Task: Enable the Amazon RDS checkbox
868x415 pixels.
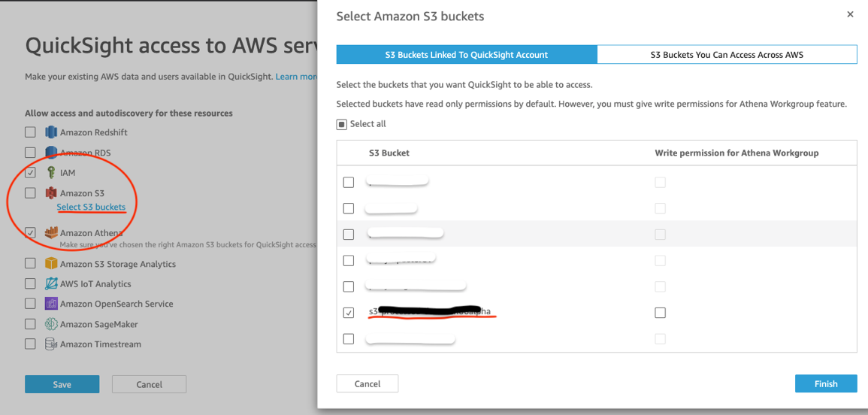Action: 31,153
